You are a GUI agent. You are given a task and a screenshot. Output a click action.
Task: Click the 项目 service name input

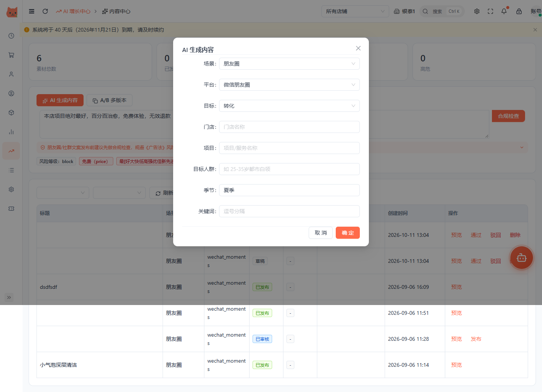289,148
